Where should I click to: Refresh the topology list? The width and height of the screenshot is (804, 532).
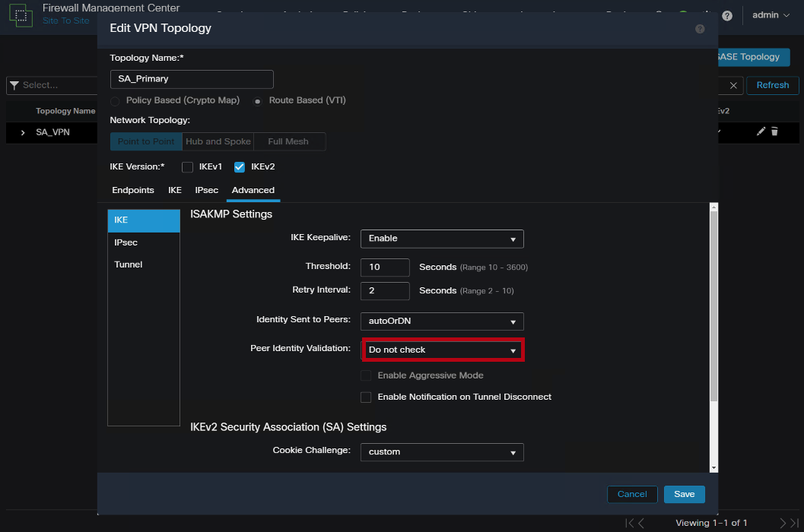tap(772, 85)
